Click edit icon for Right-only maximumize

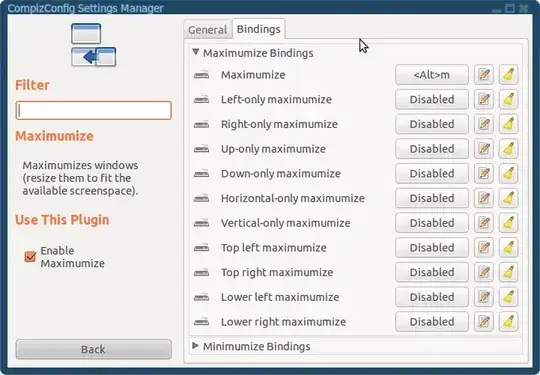point(484,124)
